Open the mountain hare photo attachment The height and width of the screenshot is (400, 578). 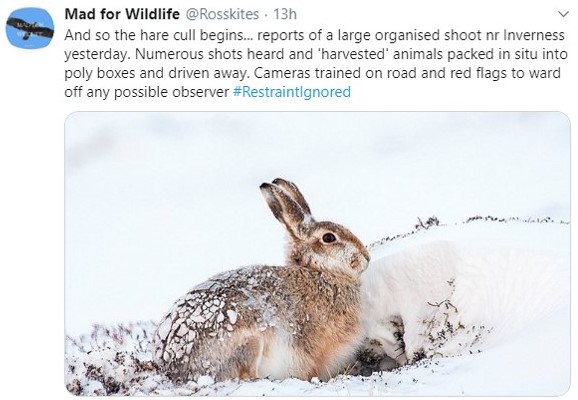point(317,254)
